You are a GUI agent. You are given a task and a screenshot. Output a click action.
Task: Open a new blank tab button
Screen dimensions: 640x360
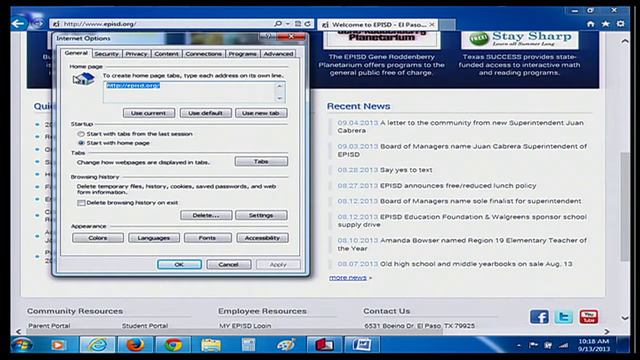coord(447,24)
